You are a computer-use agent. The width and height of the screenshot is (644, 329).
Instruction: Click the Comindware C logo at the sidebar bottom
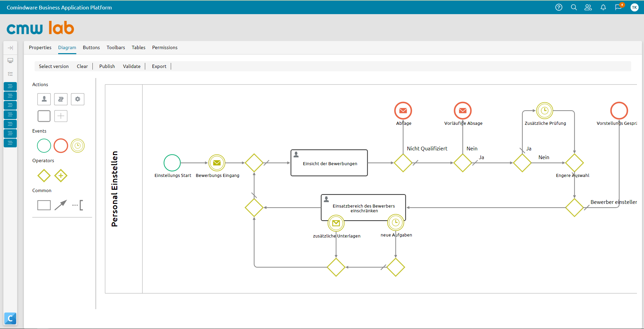[x=10, y=318]
